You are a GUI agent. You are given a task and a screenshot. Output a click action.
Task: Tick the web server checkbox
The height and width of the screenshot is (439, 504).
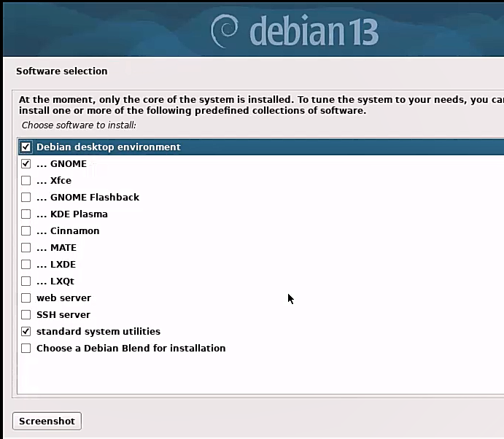tap(26, 298)
